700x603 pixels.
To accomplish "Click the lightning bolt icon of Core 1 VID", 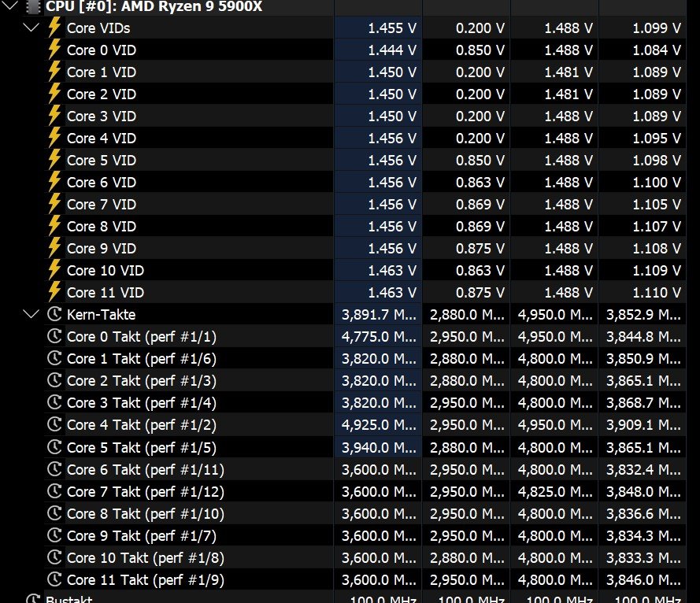I will [x=54, y=72].
